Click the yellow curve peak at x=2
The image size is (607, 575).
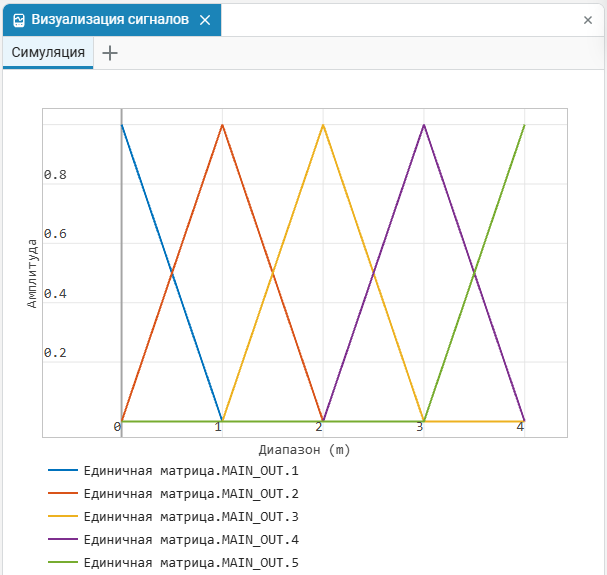point(323,125)
